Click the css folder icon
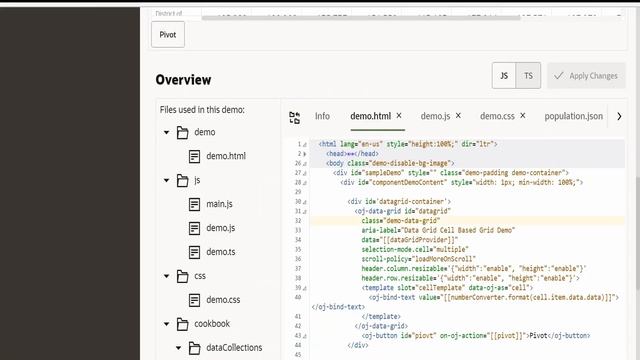The height and width of the screenshot is (360, 640). coord(182,276)
